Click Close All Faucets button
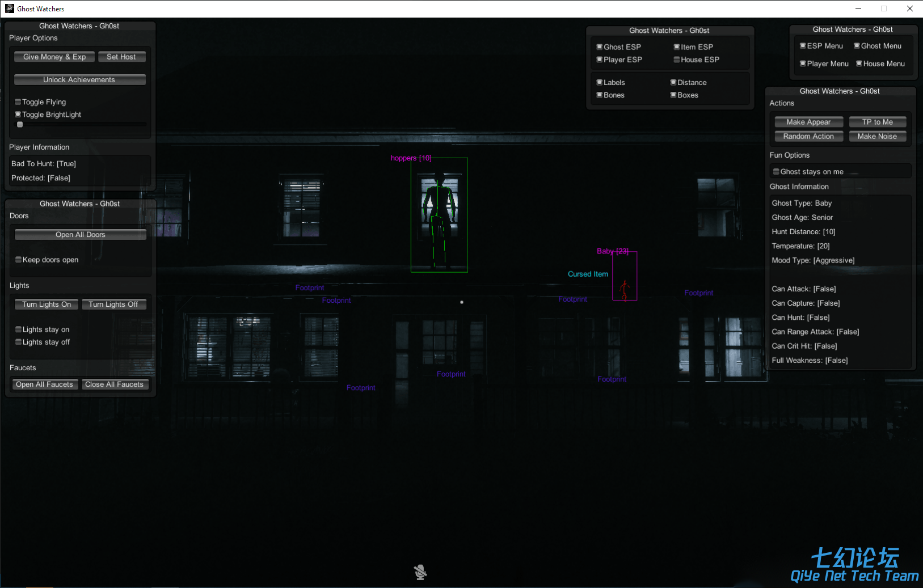923x588 pixels. (115, 384)
